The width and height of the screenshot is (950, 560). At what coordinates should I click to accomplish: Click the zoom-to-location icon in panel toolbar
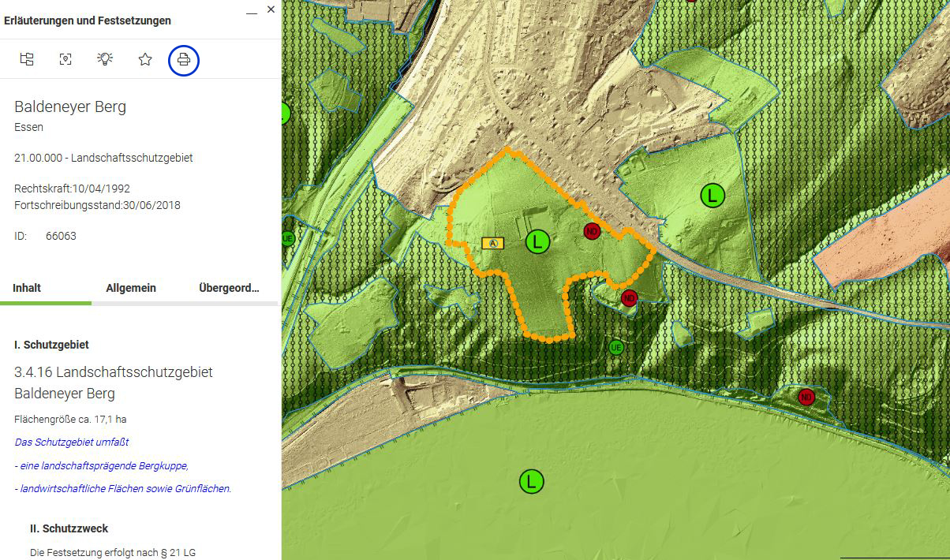(x=65, y=59)
